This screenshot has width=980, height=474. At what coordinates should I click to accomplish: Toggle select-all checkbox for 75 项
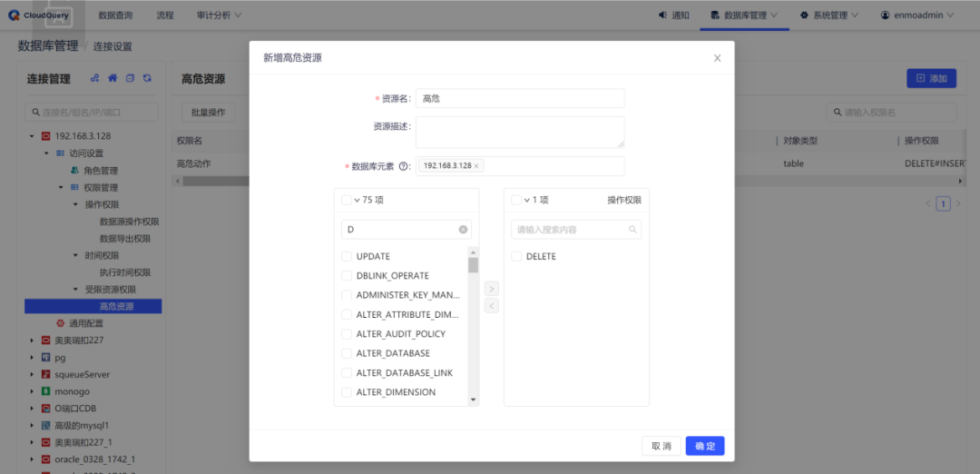pyautogui.click(x=347, y=200)
